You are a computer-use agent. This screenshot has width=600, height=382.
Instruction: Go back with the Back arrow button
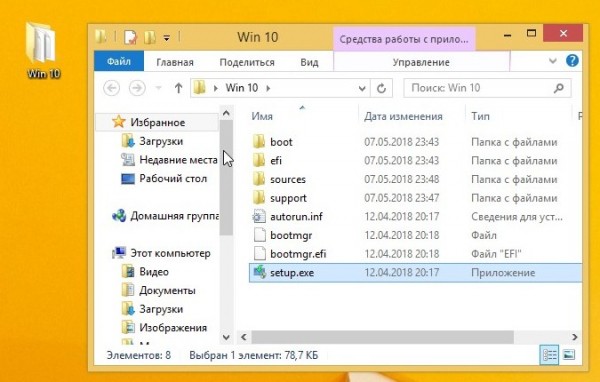[x=111, y=88]
